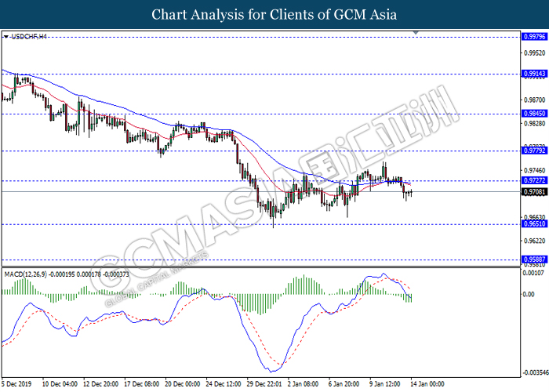
Task: Select the MACD zero level axis label
Action: pyautogui.click(x=529, y=294)
